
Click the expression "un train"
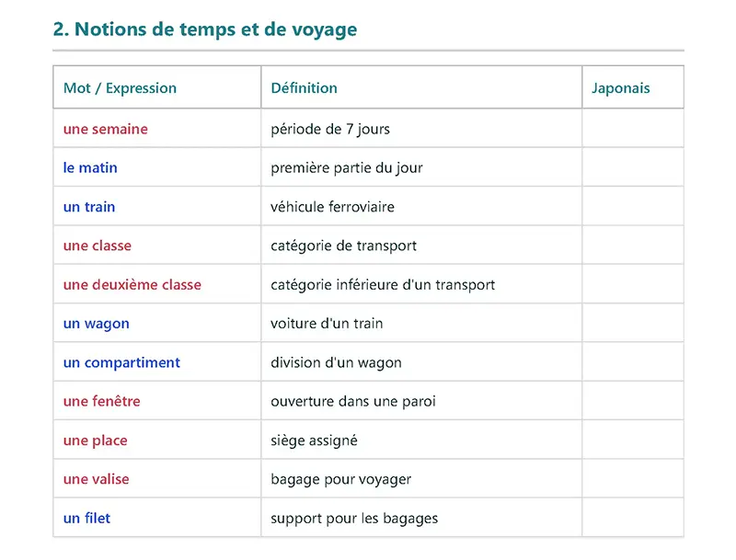[x=89, y=207]
